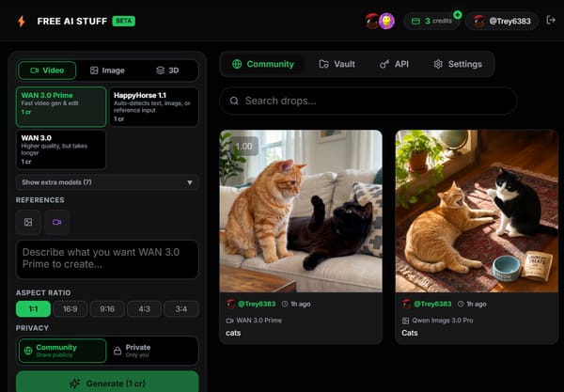Viewport: 564px width, 392px height.
Task: Switch to the Image generation tab
Action: 107,71
